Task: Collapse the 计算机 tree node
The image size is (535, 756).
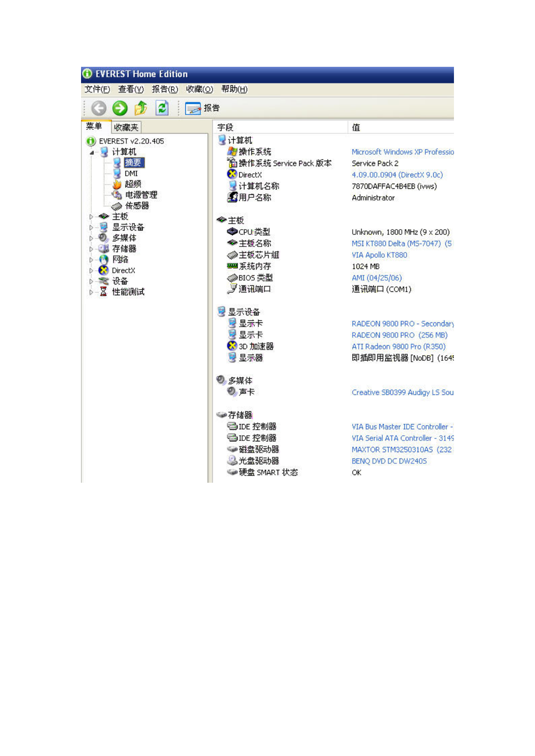Action: 91,153
